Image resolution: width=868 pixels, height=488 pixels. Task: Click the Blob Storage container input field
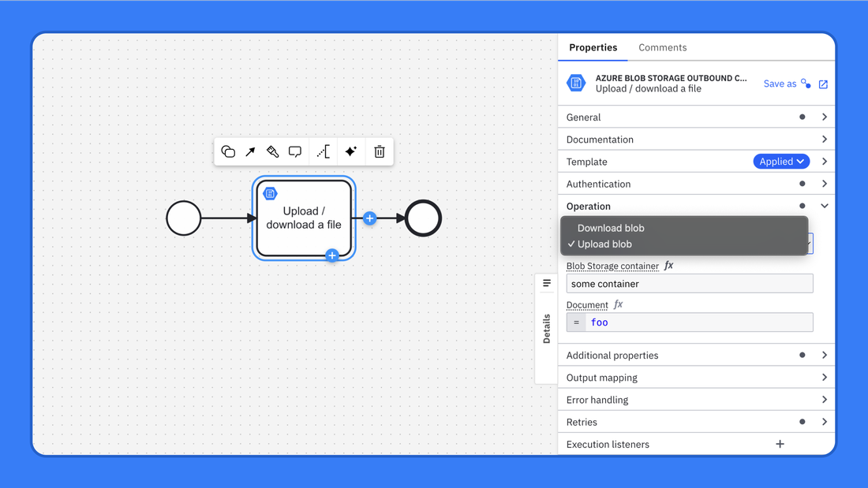click(x=689, y=284)
